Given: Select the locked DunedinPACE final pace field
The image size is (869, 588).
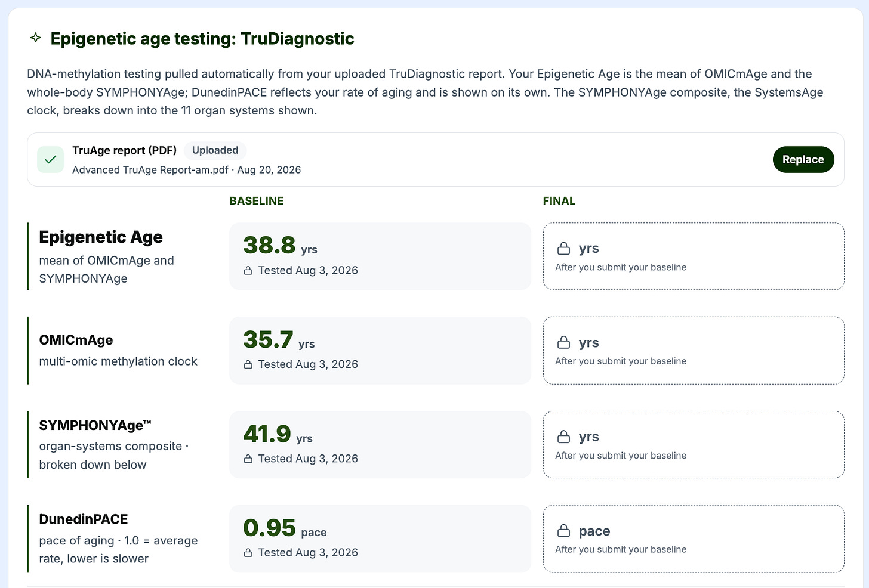Looking at the screenshot, I should point(694,539).
